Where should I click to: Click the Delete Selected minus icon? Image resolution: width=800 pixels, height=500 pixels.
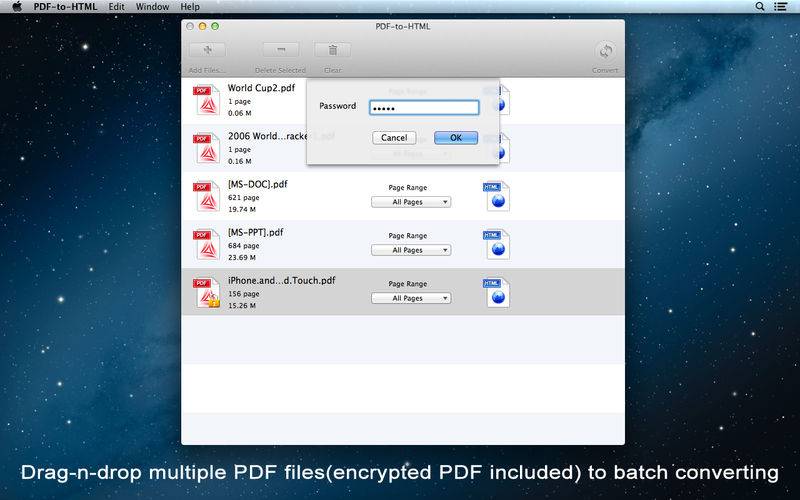[281, 49]
